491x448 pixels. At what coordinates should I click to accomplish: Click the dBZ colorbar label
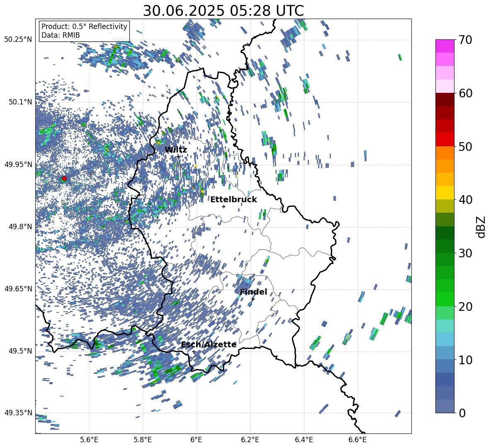click(481, 227)
